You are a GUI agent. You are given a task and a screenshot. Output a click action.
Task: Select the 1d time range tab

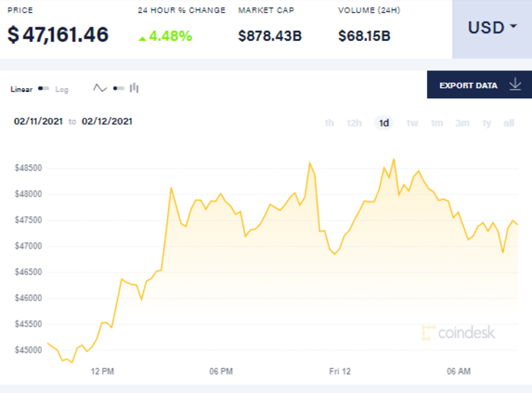384,123
